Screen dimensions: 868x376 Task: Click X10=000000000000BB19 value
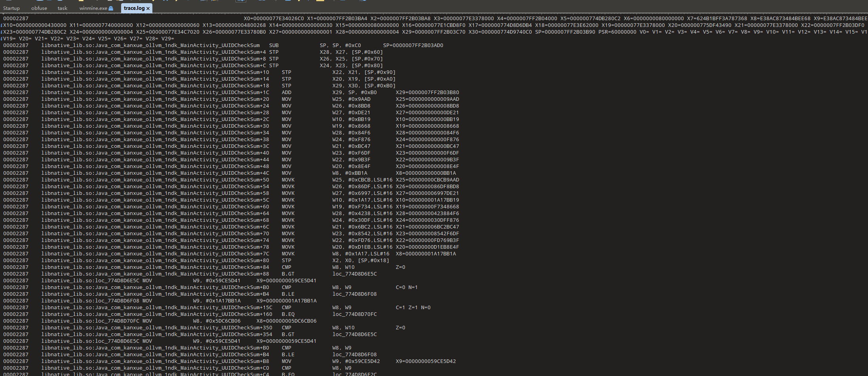coord(427,119)
